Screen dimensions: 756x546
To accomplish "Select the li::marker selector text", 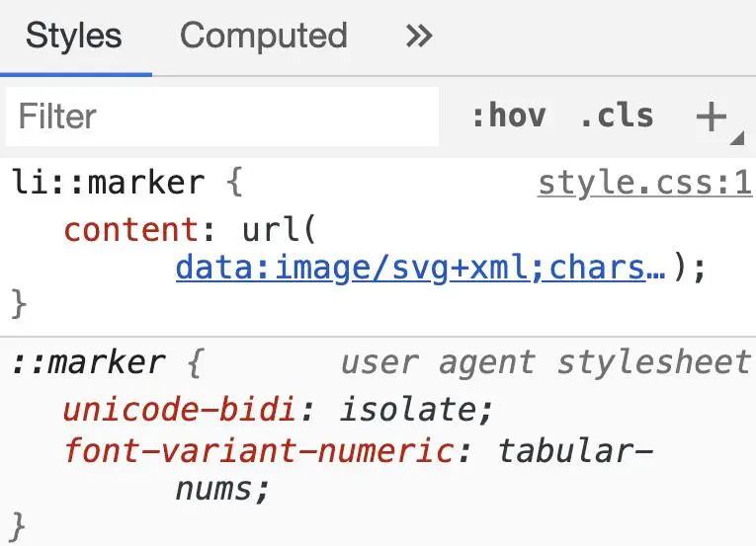I will pyautogui.click(x=109, y=184).
